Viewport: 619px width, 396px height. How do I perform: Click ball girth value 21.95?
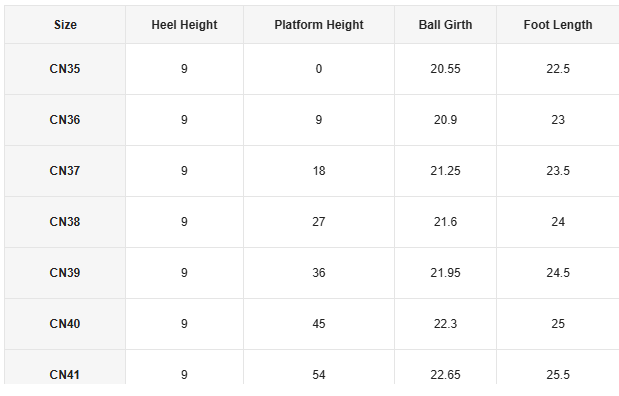coord(445,272)
